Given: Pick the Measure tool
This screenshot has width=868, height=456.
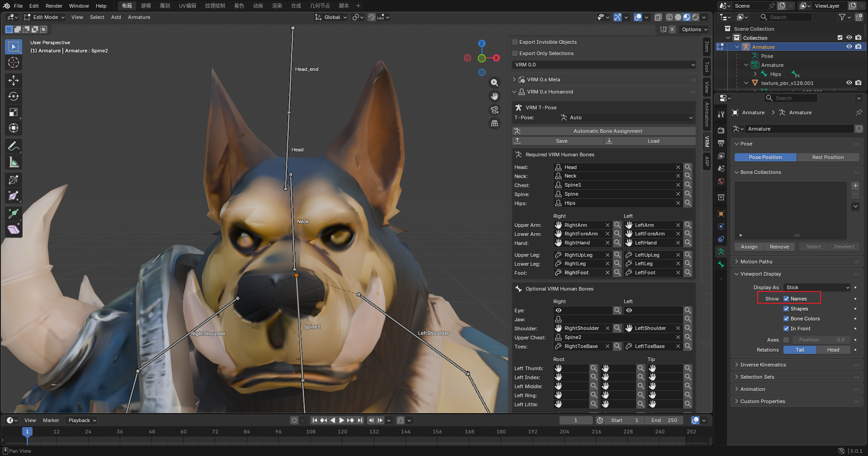Looking at the screenshot, I should [x=14, y=162].
